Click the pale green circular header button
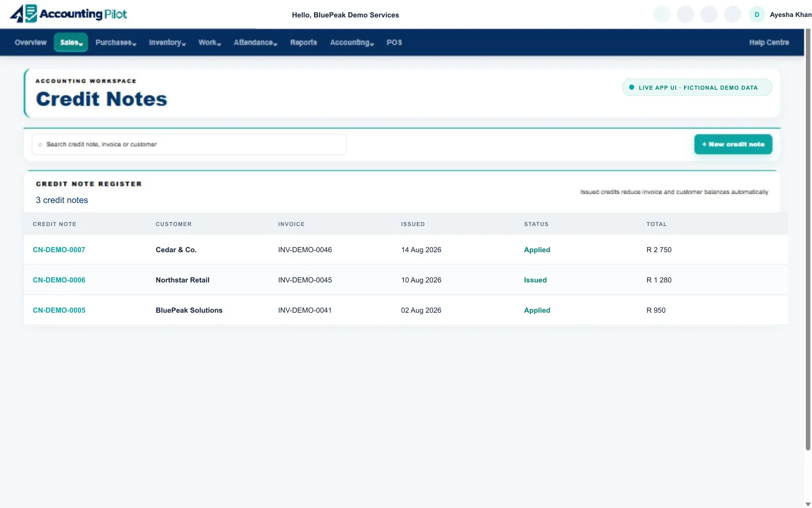 coord(662,14)
